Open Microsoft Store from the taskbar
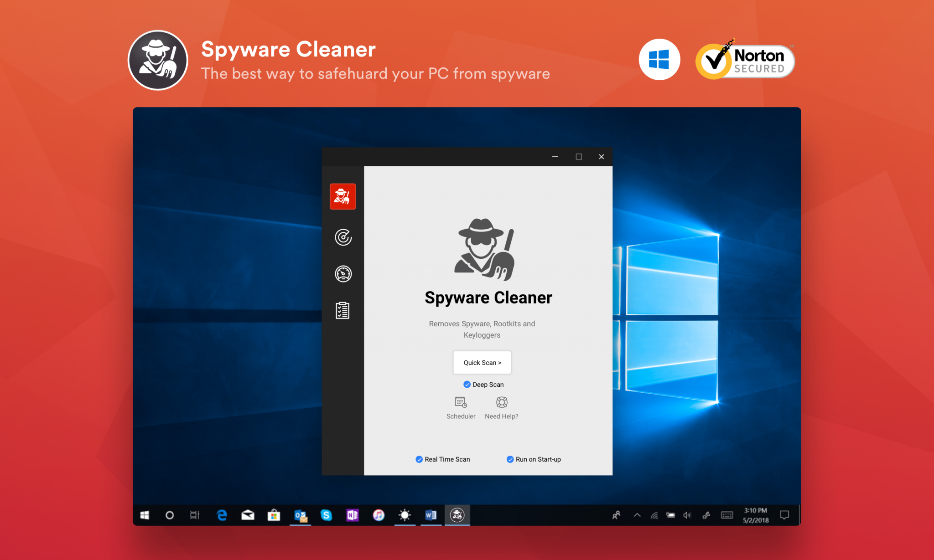The image size is (934, 560). click(x=274, y=515)
